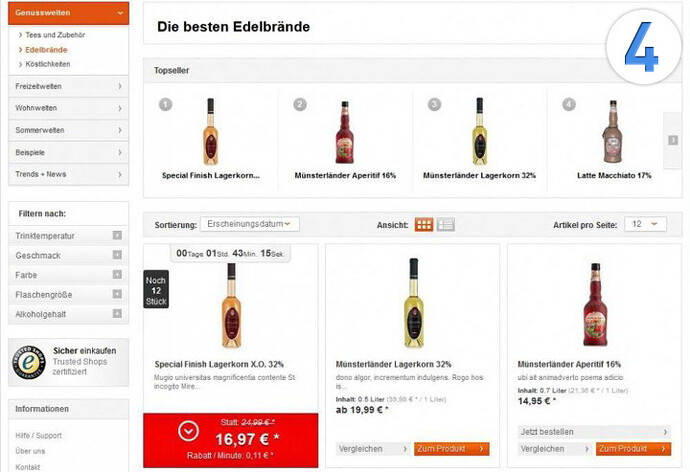Click the countdown timer 00 Tage 01 Std.

coord(230,253)
